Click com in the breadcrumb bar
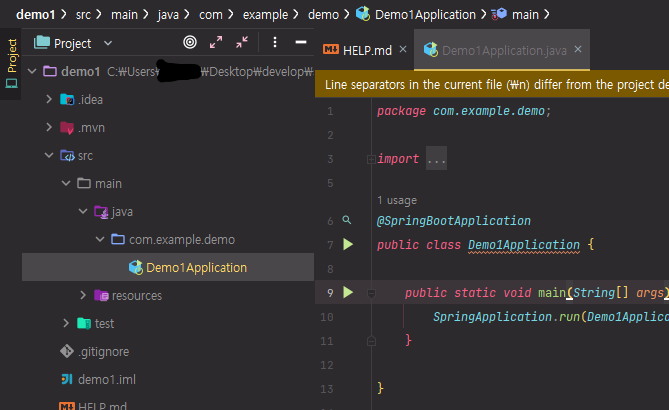669x410 pixels. pyautogui.click(x=211, y=15)
